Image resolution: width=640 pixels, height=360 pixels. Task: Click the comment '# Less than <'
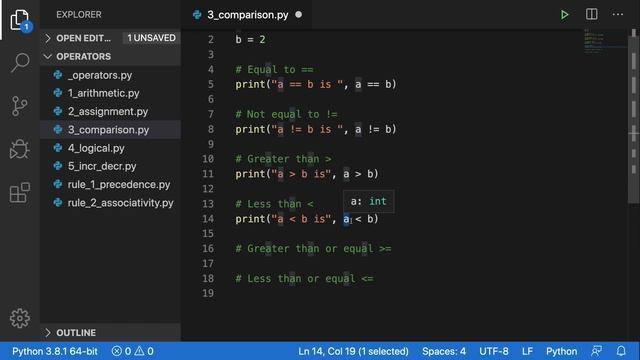274,204
